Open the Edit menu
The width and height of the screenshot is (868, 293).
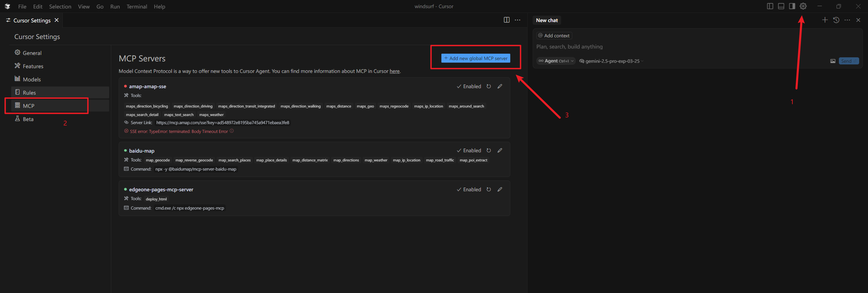tap(38, 6)
